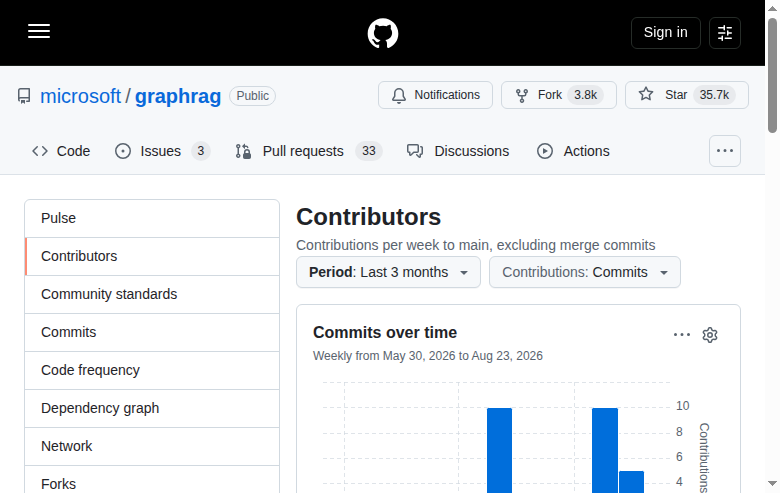Screen dimensions: 780x493
Task: Expand the Contributions: Commits dropdown
Action: (585, 272)
